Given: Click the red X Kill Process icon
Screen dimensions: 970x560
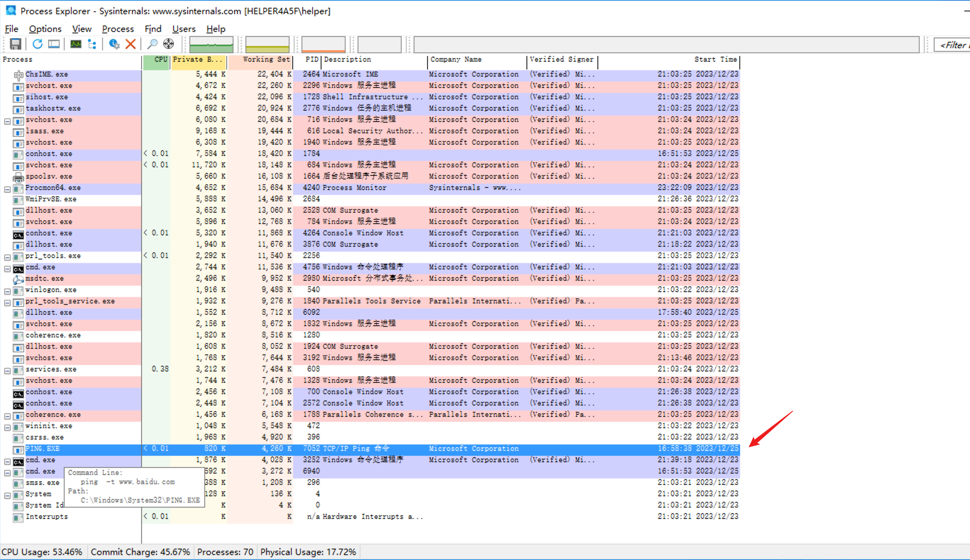Looking at the screenshot, I should (131, 44).
